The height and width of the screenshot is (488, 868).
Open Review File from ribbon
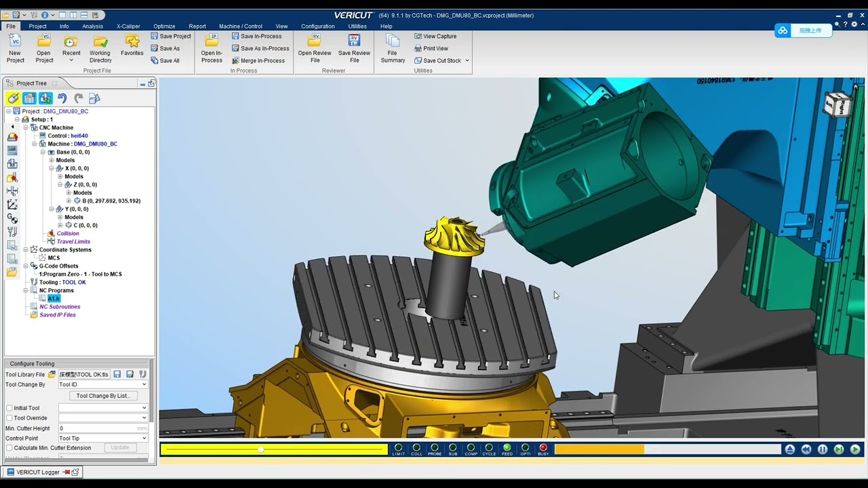coord(315,49)
